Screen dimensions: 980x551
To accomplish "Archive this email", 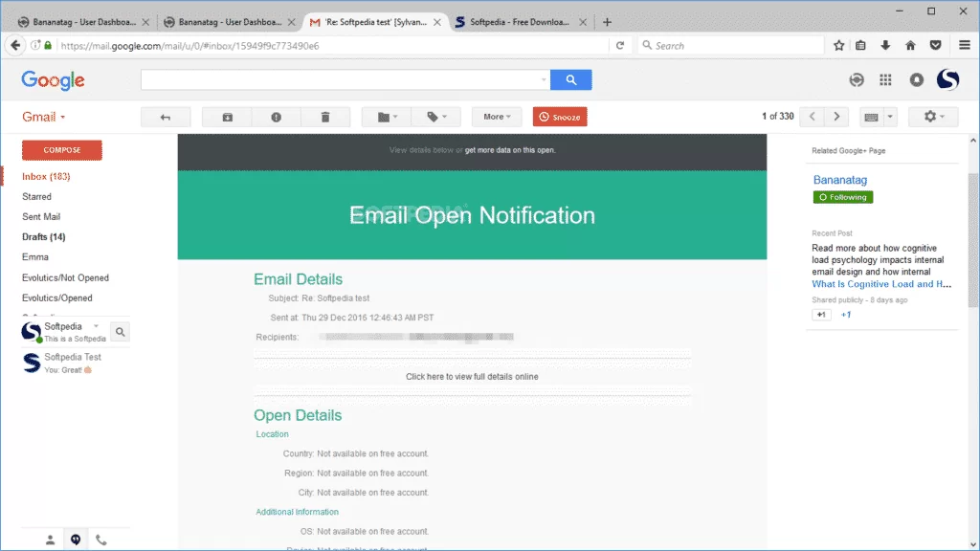I will (227, 117).
